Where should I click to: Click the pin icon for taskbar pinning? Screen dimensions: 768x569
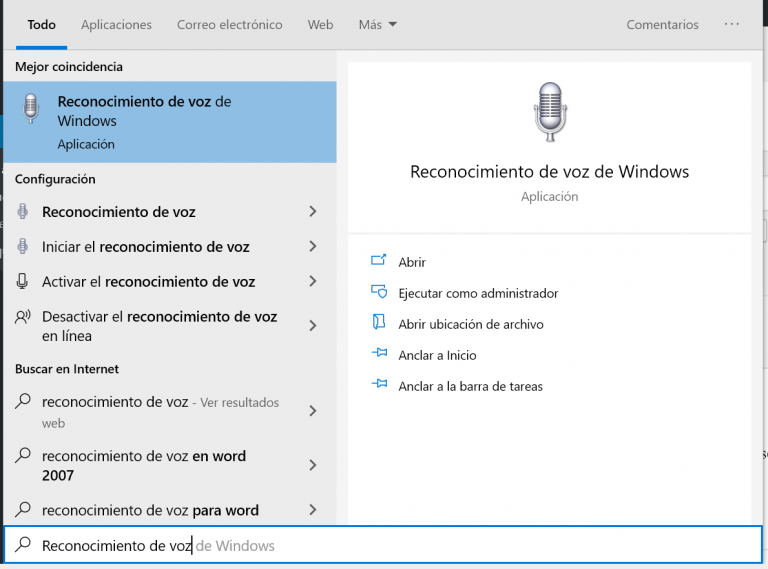[379, 383]
